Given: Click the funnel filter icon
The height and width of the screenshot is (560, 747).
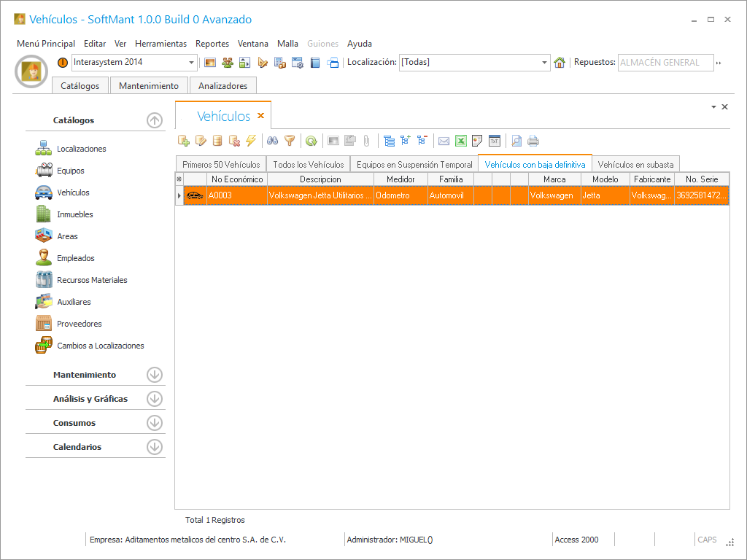Looking at the screenshot, I should tap(290, 141).
